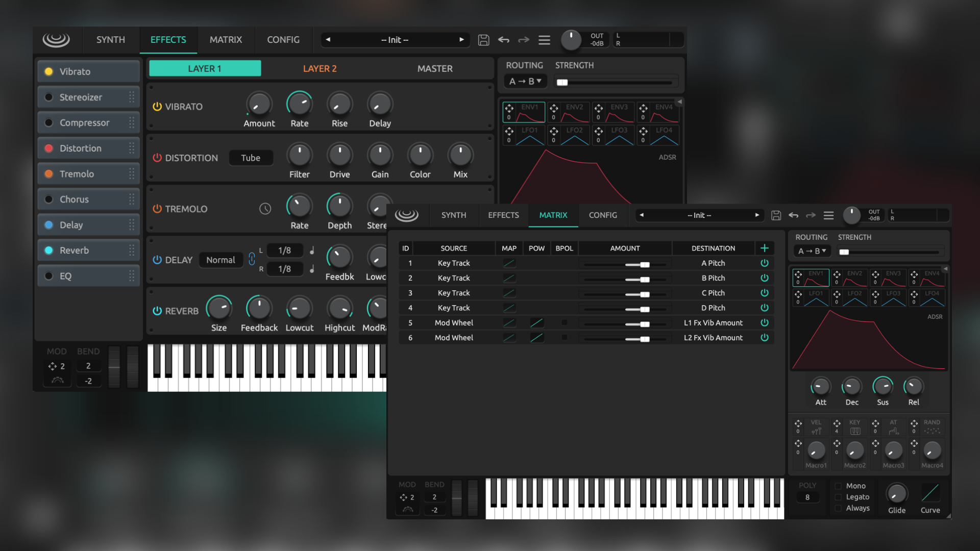
Task: Click the Curve icon next to Glide
Action: pos(930,493)
